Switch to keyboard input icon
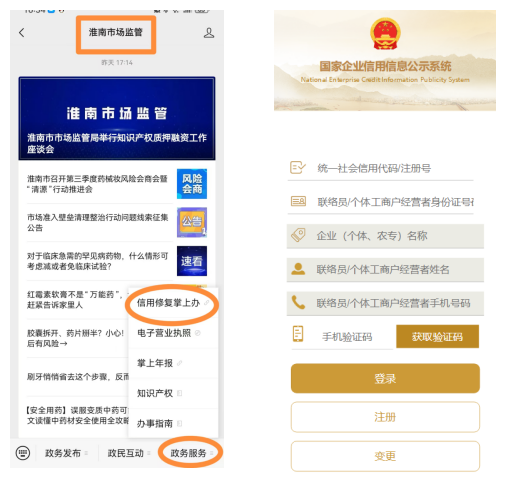The width and height of the screenshot is (509, 482). 23,453
